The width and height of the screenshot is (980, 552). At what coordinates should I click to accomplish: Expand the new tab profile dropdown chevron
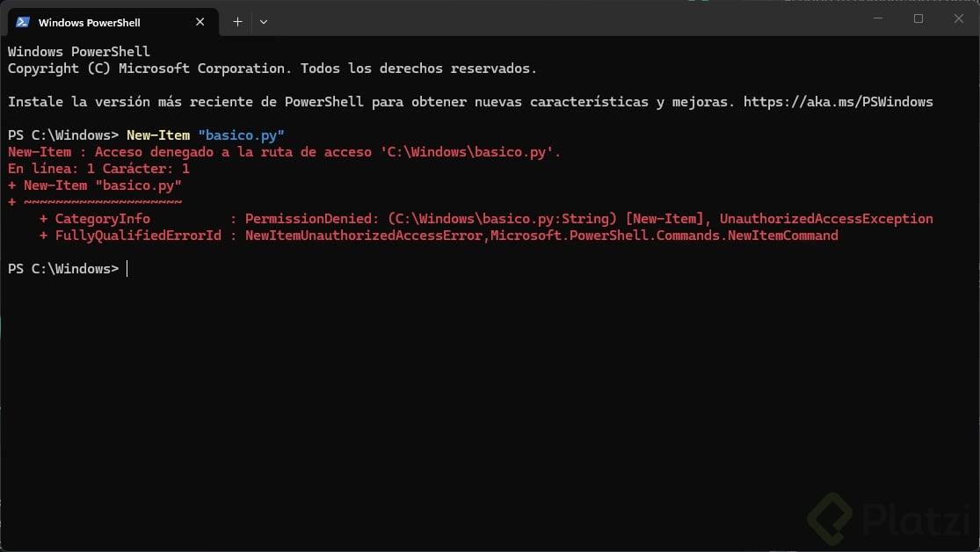[x=264, y=21]
